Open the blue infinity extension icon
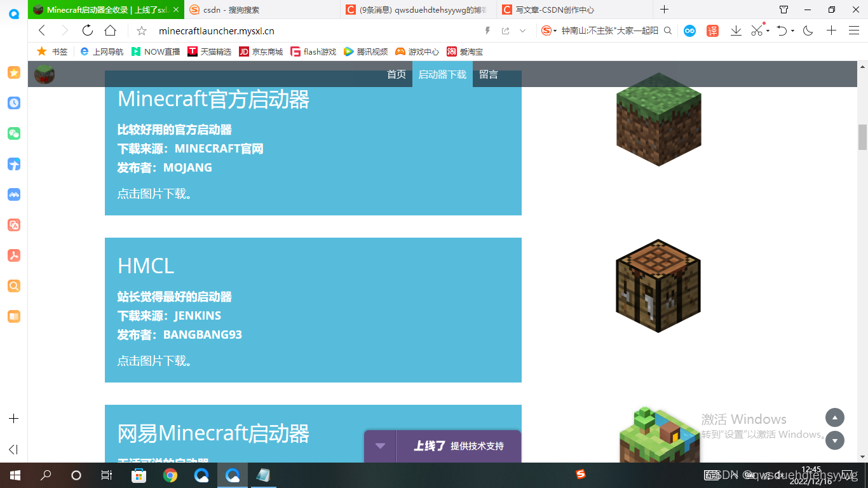Image resolution: width=868 pixels, height=488 pixels. (x=689, y=30)
